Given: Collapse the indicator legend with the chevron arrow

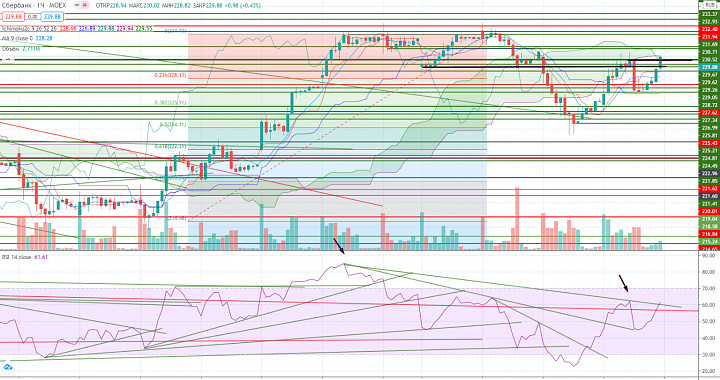Looking at the screenshot, I should pyautogui.click(x=8, y=60).
